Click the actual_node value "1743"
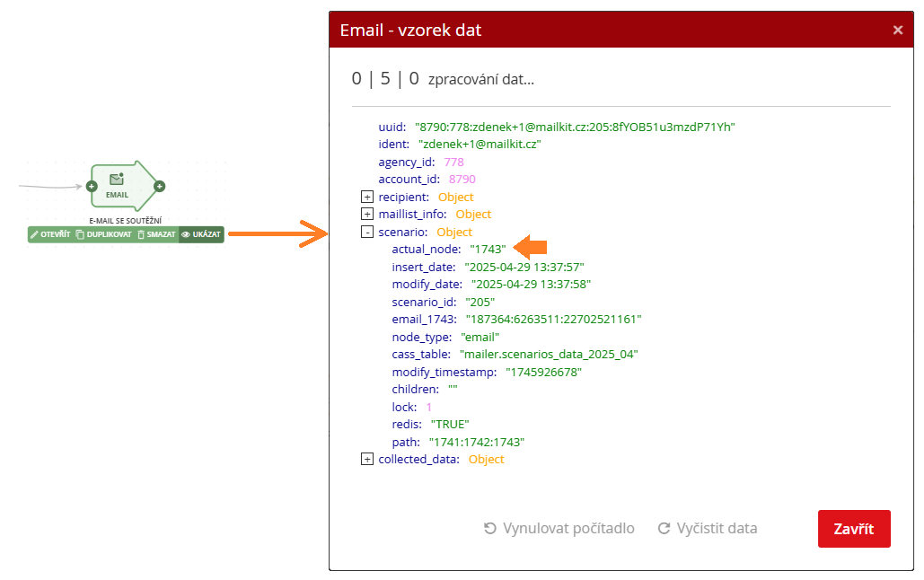This screenshot has height=580, width=924. point(488,250)
